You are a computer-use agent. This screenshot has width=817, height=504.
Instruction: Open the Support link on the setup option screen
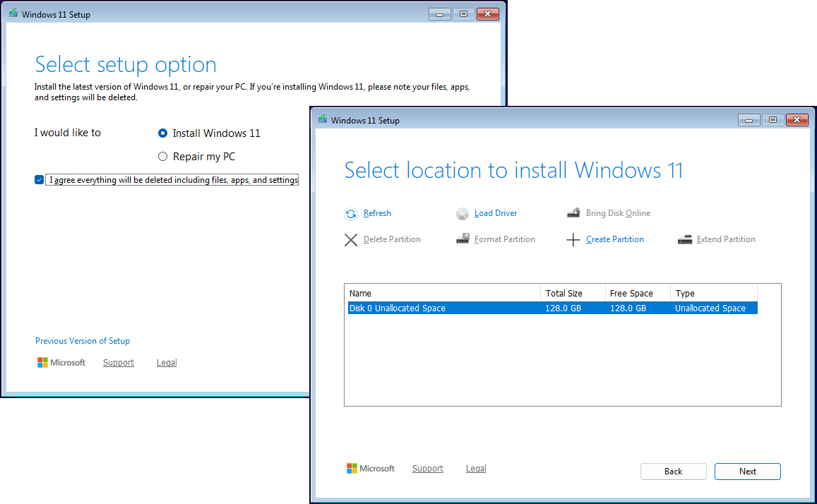(118, 362)
